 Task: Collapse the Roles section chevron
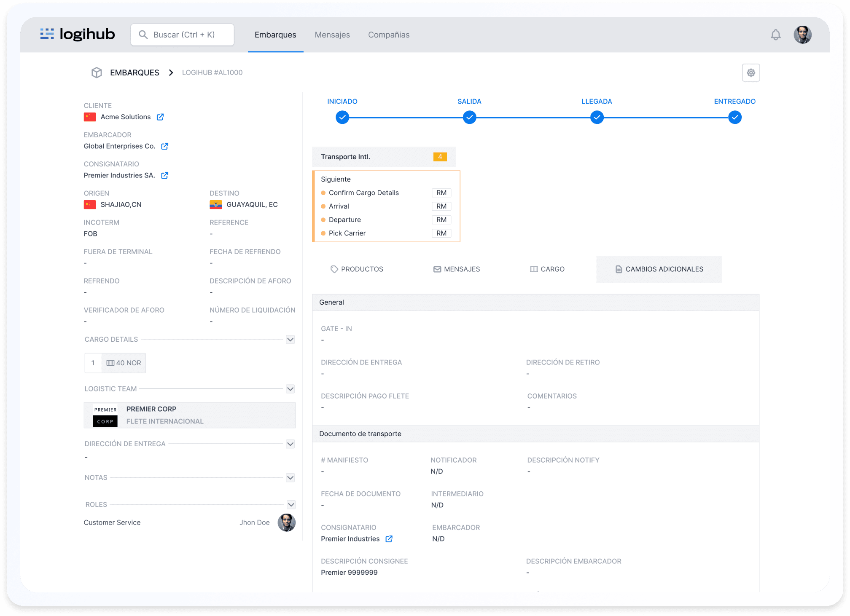291,504
